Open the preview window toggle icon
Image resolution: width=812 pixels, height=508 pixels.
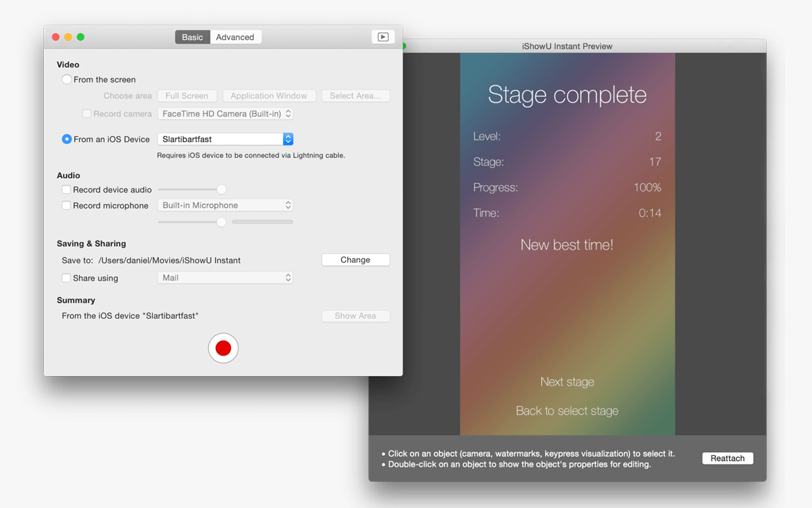coord(383,37)
